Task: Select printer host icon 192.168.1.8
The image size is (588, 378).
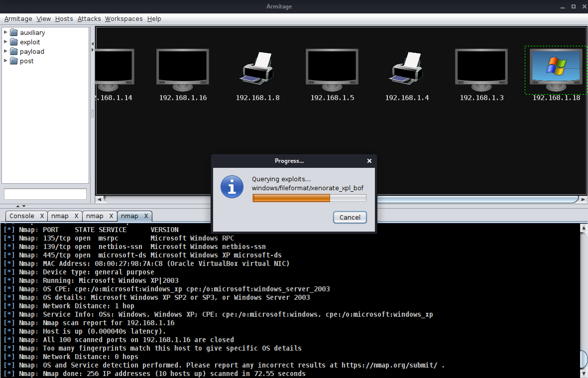Action: pos(257,68)
